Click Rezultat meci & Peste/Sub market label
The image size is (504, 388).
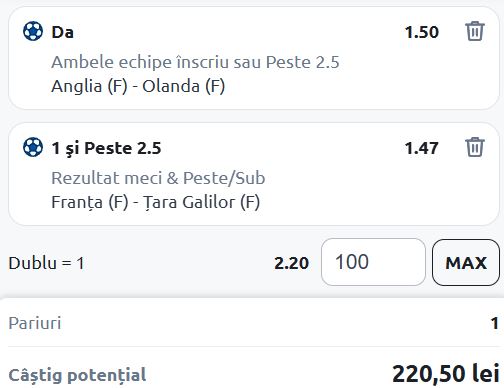click(x=158, y=178)
